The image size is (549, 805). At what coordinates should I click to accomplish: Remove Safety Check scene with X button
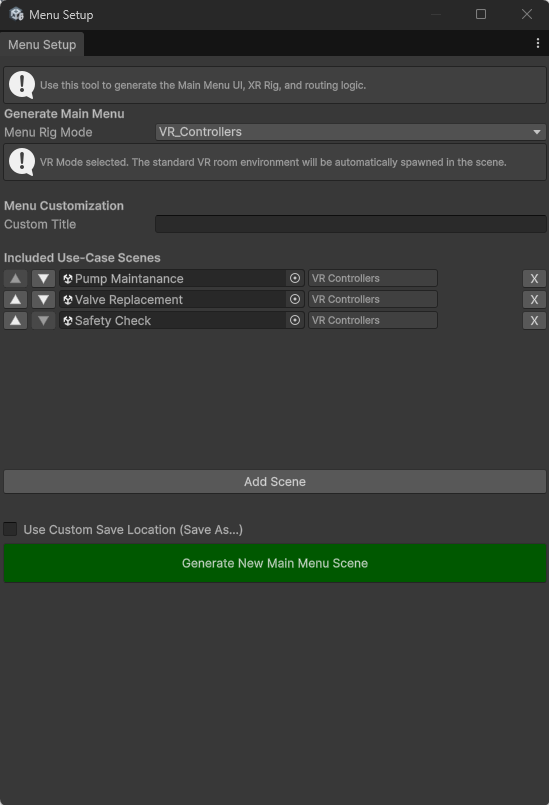[x=534, y=320]
